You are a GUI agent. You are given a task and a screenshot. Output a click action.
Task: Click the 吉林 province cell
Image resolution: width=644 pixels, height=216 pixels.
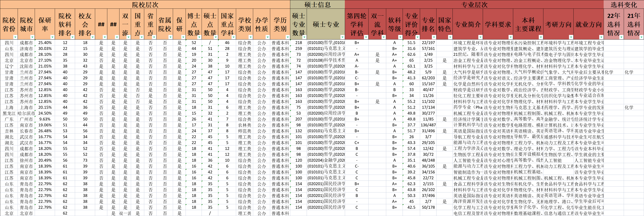click(9, 131)
